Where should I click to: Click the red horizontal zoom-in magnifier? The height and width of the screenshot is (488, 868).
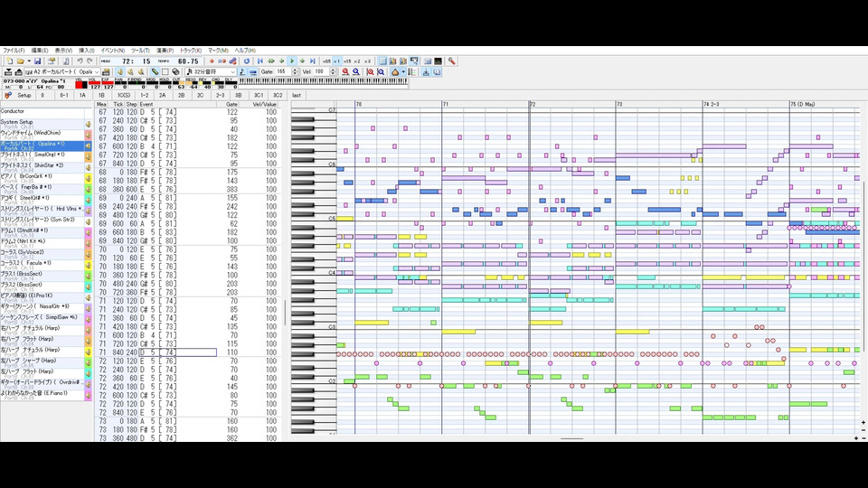coord(345,72)
